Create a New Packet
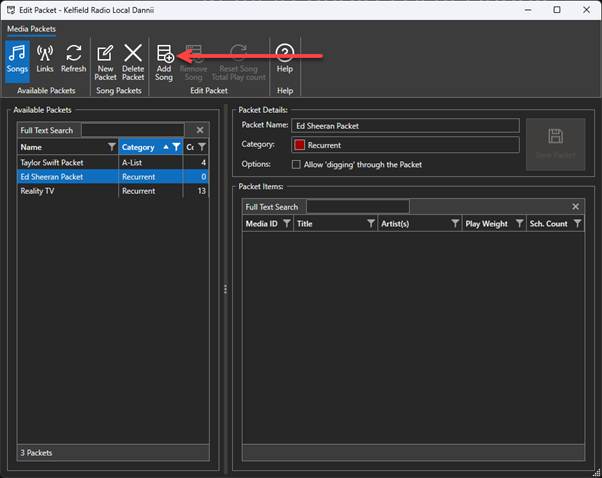The height and width of the screenshot is (478, 602). coord(105,62)
